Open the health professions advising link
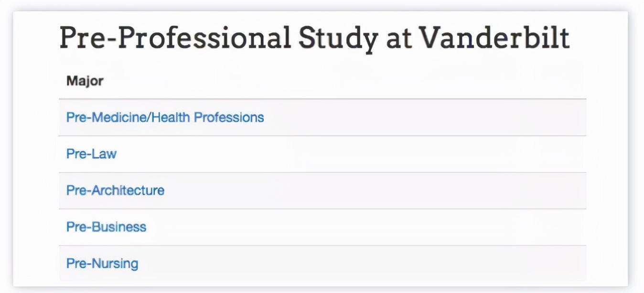The height and width of the screenshot is (293, 644). [x=165, y=117]
